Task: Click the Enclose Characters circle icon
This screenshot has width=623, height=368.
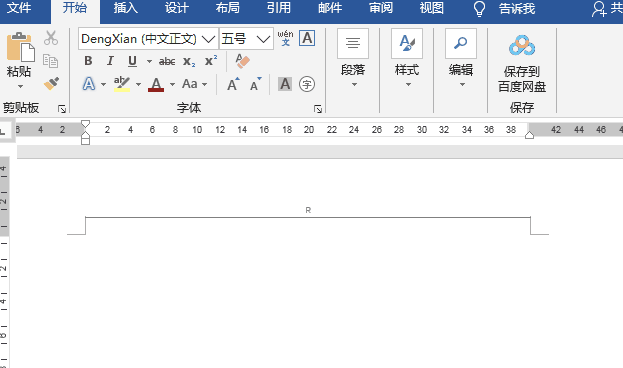Action: click(307, 84)
